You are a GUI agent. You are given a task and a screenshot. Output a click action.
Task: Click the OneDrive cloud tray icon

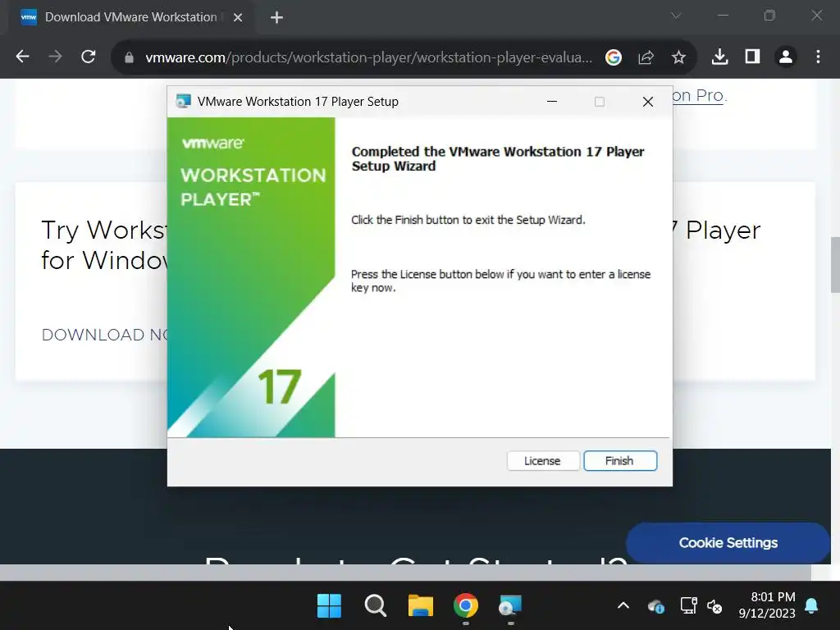click(x=655, y=606)
